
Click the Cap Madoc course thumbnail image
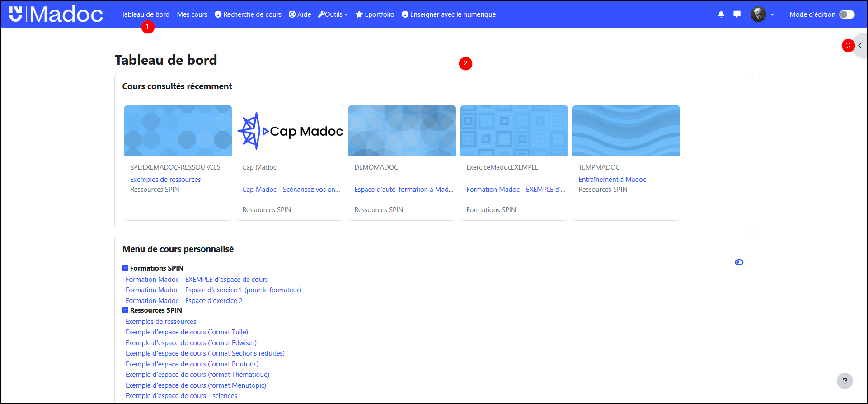[x=290, y=131]
